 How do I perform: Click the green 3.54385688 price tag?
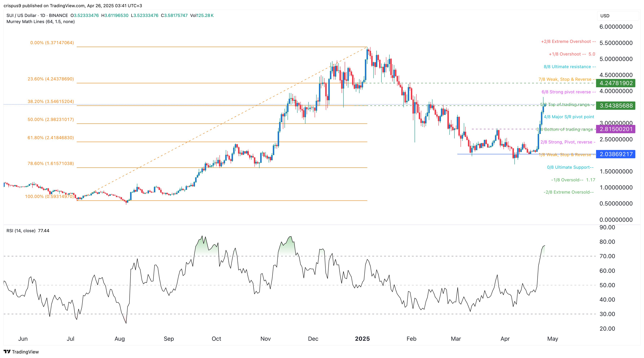pyautogui.click(x=616, y=106)
